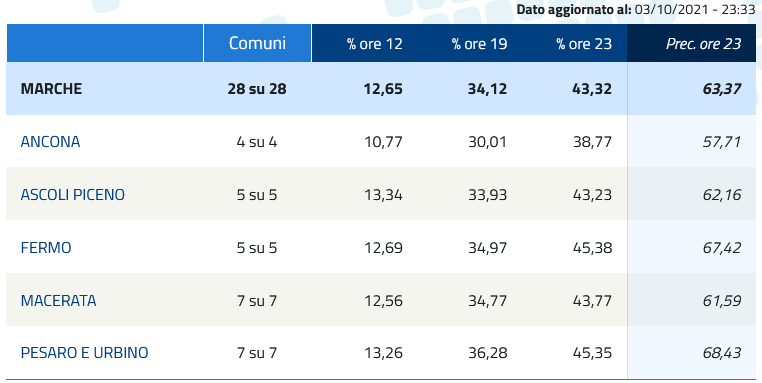
Task: Select the % ore 23 column header
Action: coord(584,44)
